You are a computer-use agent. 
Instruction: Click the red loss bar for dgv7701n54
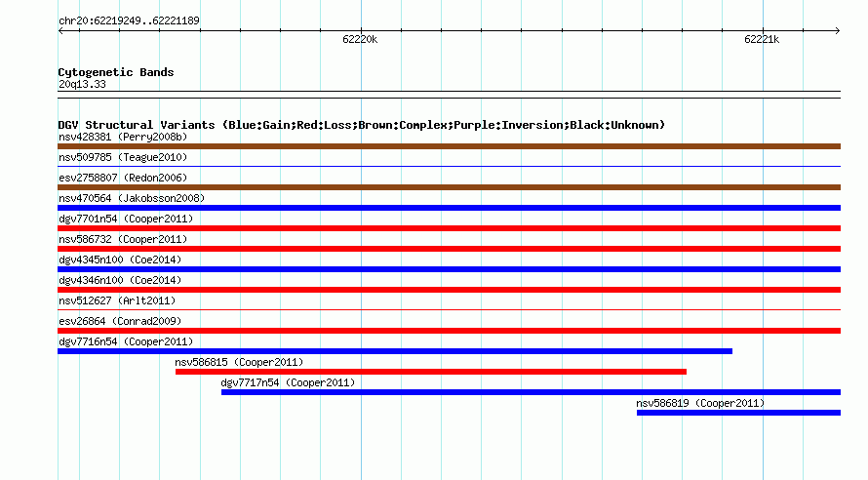pos(449,228)
